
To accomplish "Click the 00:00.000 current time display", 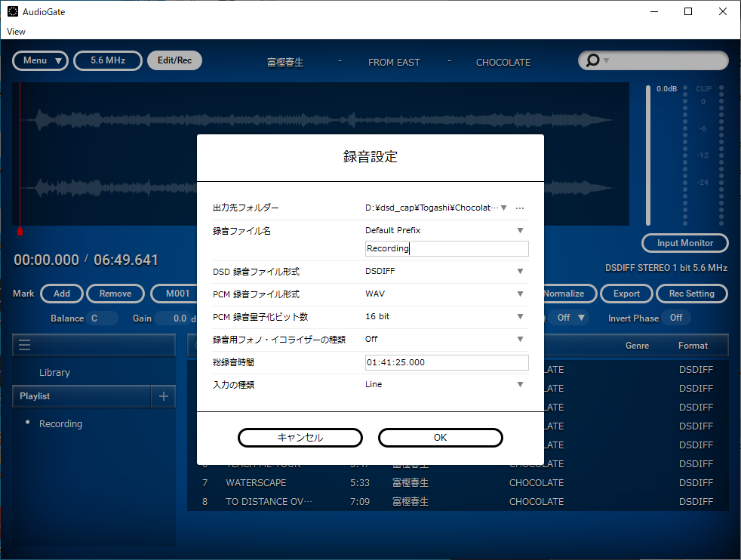I will 46,260.
